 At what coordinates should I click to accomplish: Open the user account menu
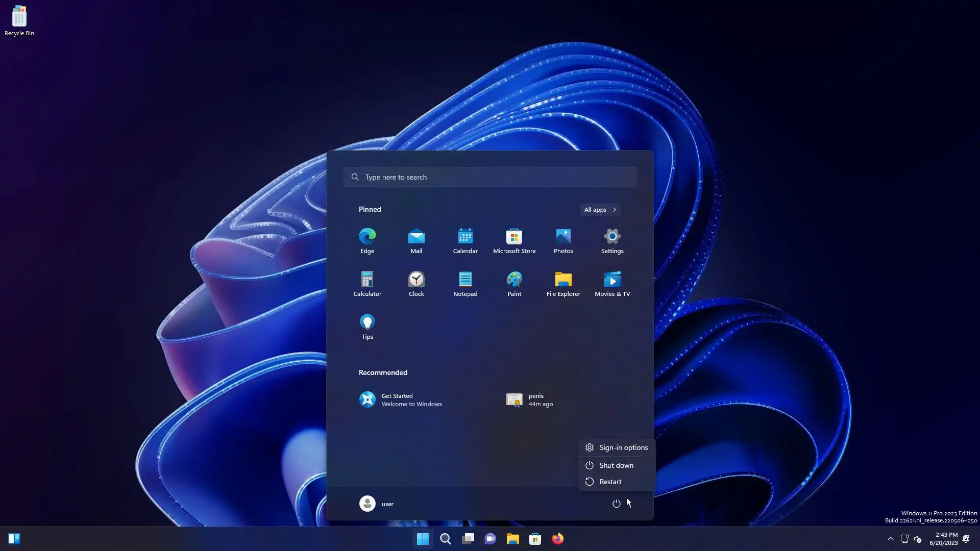(x=377, y=504)
